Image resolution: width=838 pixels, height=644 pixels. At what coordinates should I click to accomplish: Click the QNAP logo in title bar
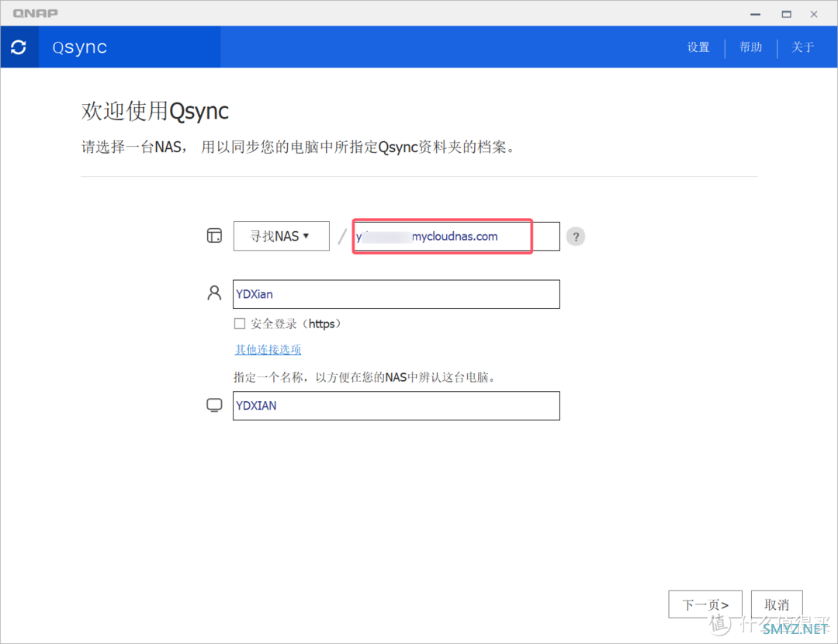tap(35, 13)
